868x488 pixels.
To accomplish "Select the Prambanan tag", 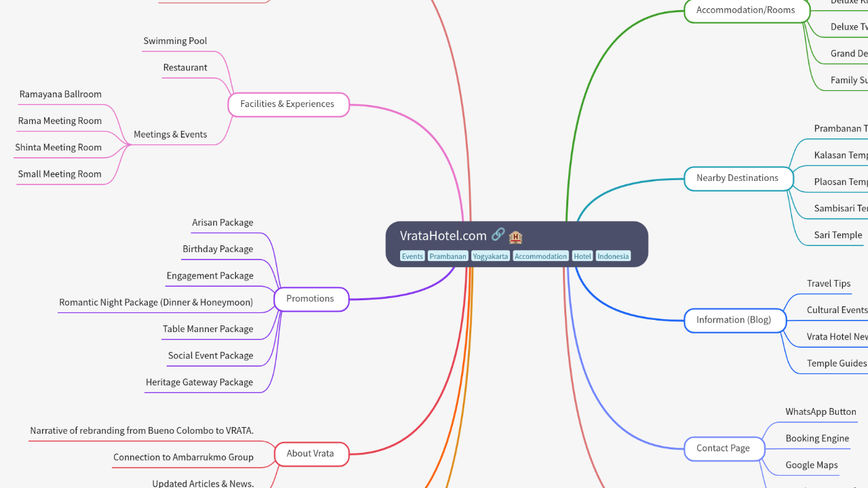I will (448, 256).
